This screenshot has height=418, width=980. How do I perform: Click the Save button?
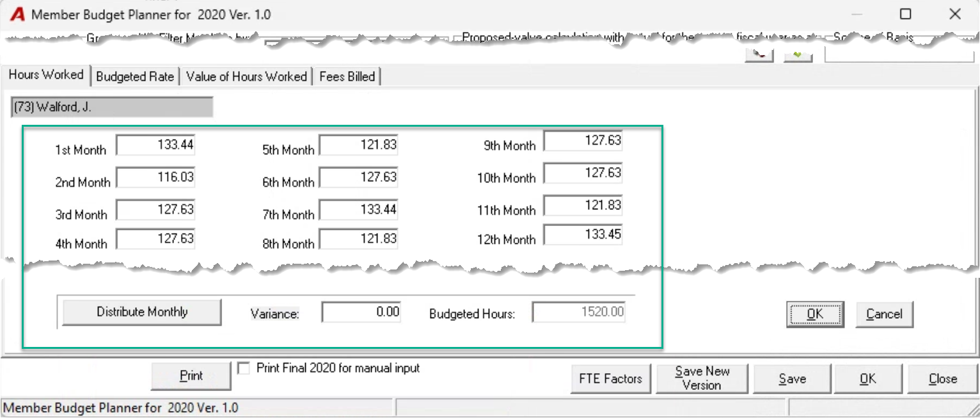click(x=792, y=378)
